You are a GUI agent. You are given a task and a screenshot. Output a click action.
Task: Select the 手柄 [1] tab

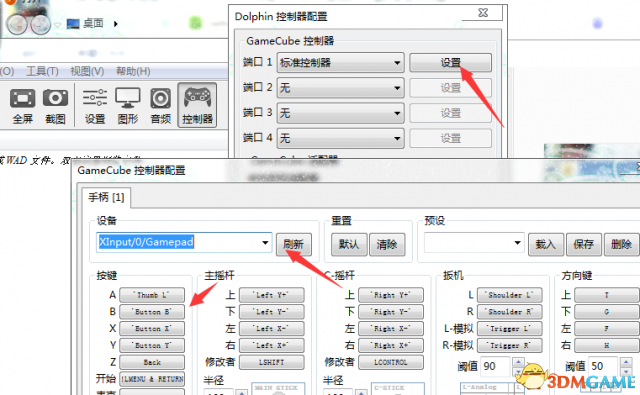tap(106, 198)
